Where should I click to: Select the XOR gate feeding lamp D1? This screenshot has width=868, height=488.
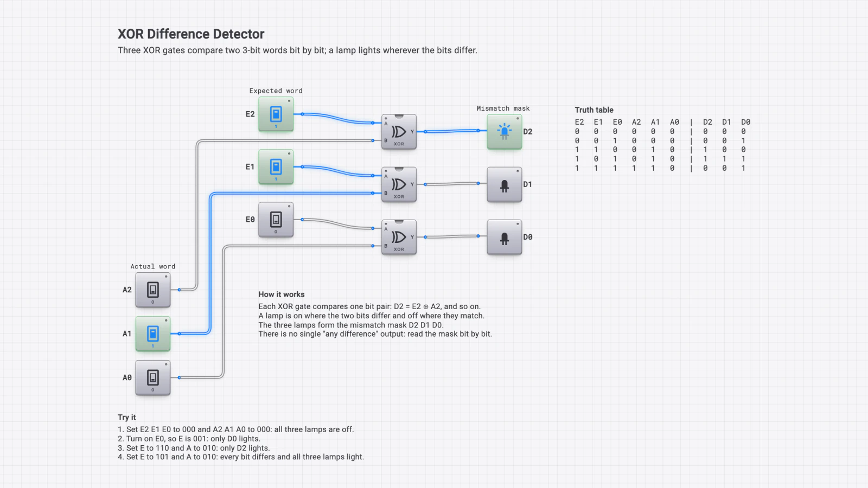[x=399, y=184]
